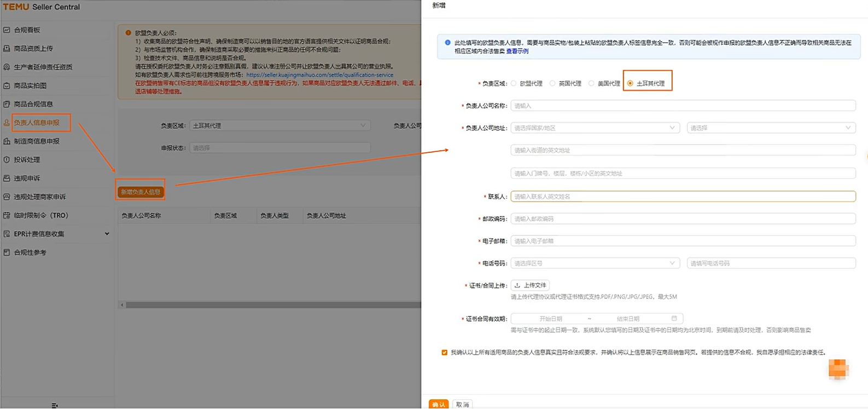Screen dimensions: 868x409
Task: Click the blue info icon in the notice
Action: [447, 42]
